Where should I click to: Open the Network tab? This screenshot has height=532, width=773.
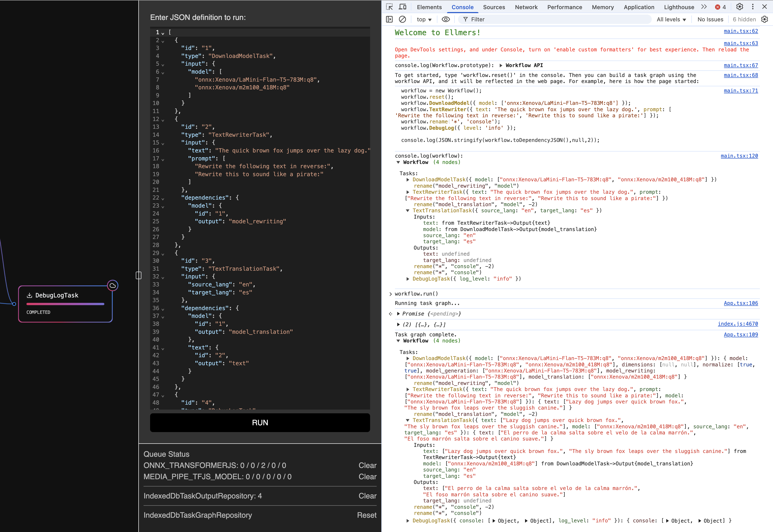(x=526, y=7)
